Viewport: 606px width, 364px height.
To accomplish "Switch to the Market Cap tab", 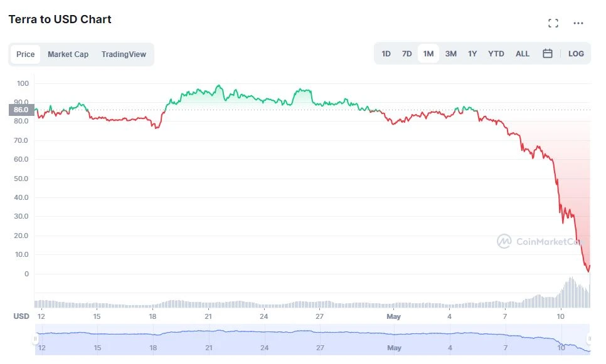I will (68, 55).
